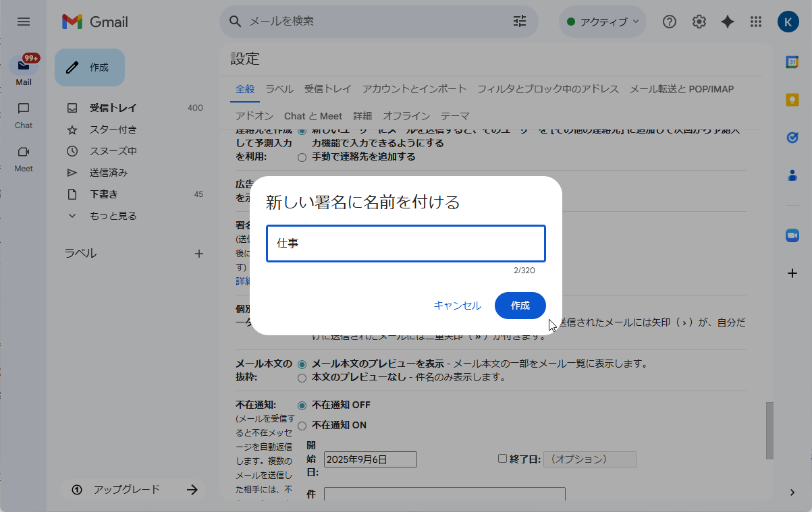Select the 不在通知 ON radio button
The image size is (812, 512).
click(x=302, y=425)
